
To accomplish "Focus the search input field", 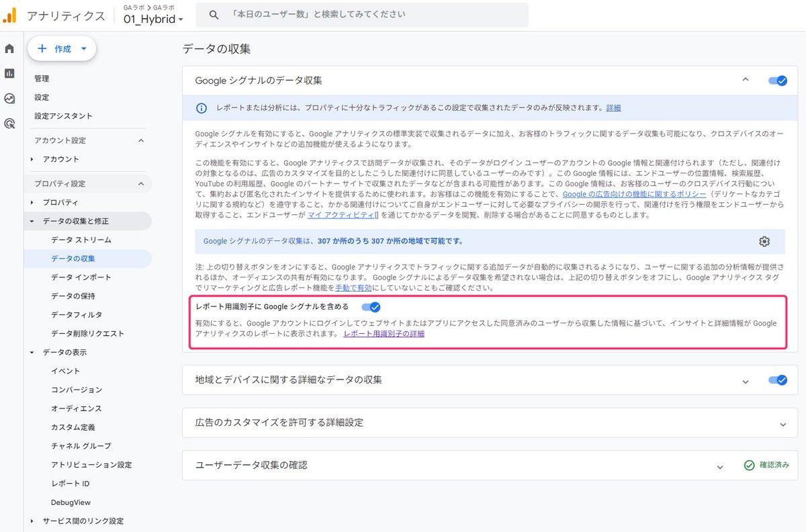I will [362, 14].
